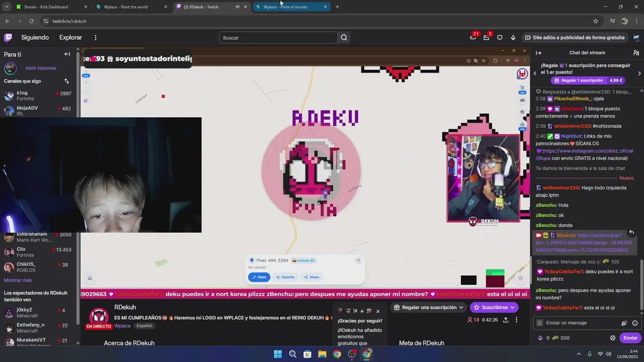The height and width of the screenshot is (362, 644).
Task: Open Clix Fortnite channel
Action: [x=38, y=252]
